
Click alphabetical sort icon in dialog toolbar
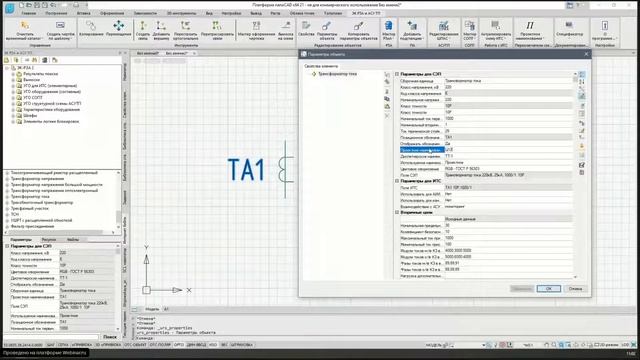(582, 82)
